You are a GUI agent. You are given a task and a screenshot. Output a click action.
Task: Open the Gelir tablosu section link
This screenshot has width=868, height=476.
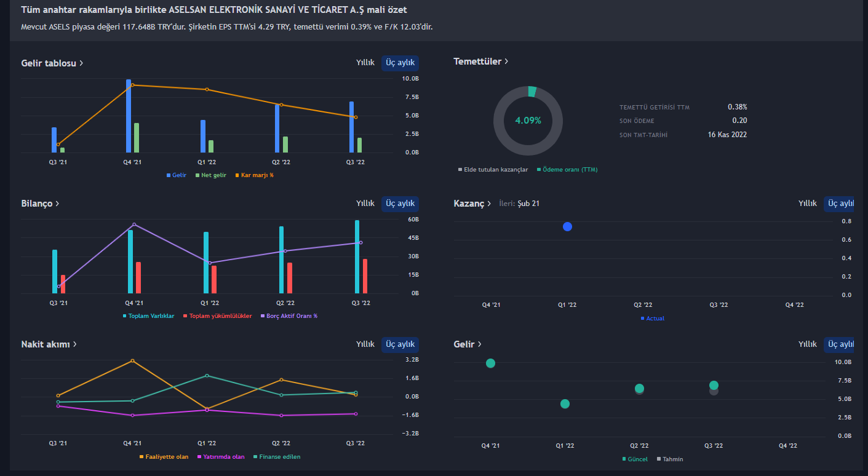click(52, 63)
